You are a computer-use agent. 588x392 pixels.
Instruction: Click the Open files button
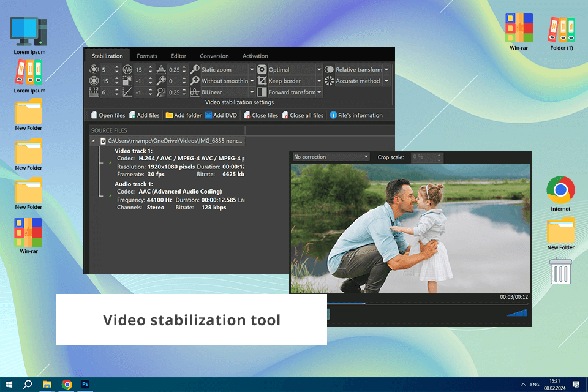click(x=108, y=115)
